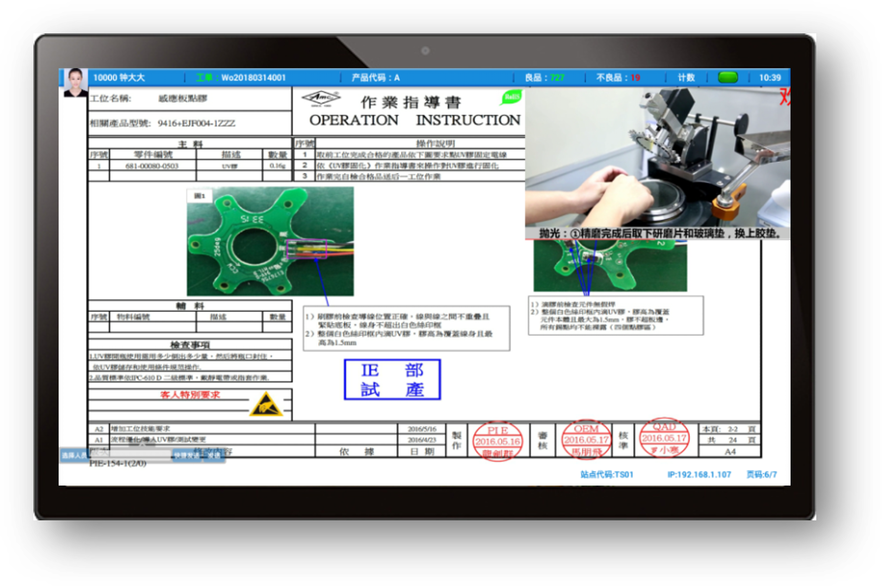The image size is (884, 588).
Task: Click the OPERATION INSTRUCTION title
Action: coord(415,120)
